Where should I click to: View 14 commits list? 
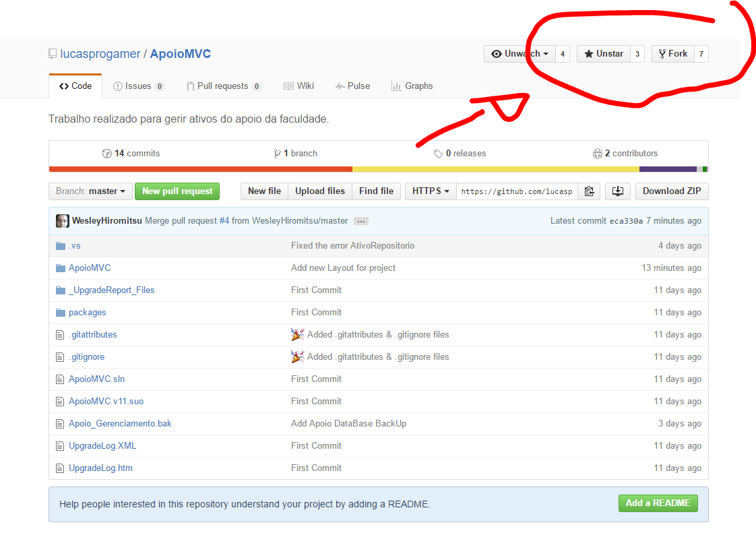131,154
